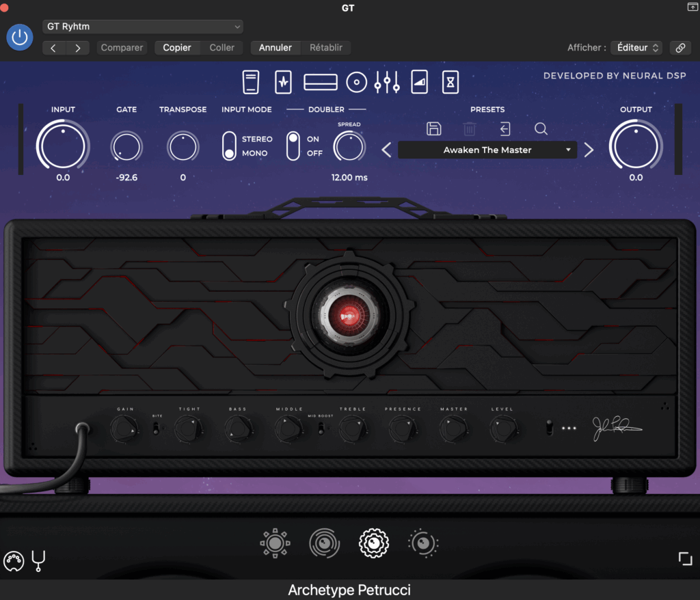
Task: Open preset search with magnifier icon
Action: point(541,128)
